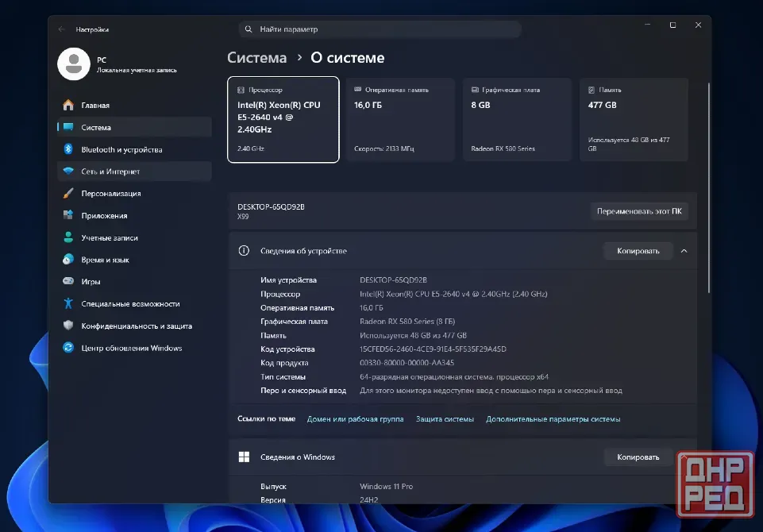Click the Учетные записи person icon

pos(68,237)
